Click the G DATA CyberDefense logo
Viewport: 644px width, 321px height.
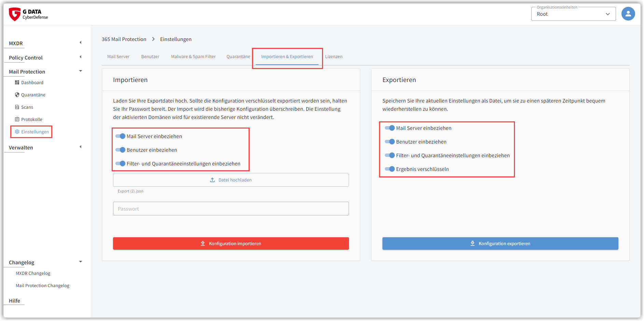(28, 14)
